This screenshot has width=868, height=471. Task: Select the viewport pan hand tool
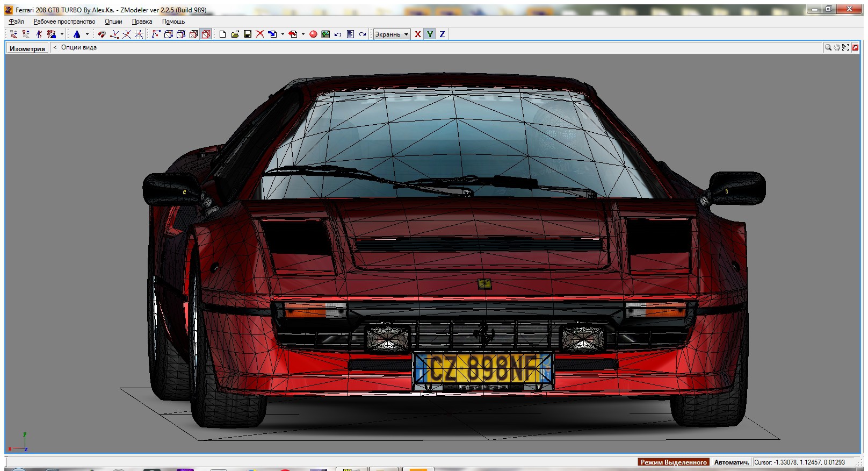(x=837, y=47)
